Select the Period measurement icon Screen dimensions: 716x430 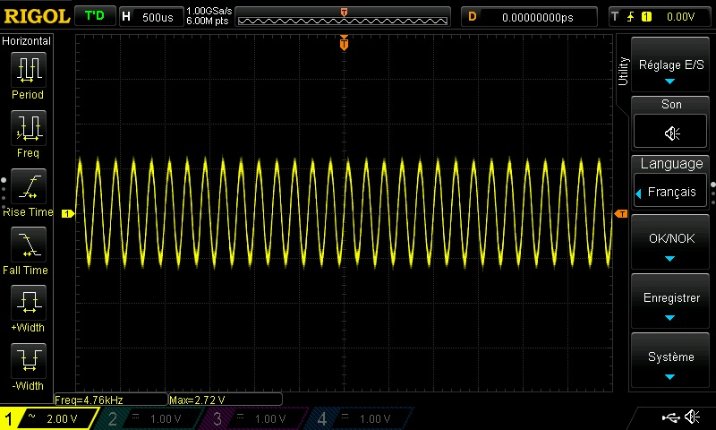(x=28, y=69)
